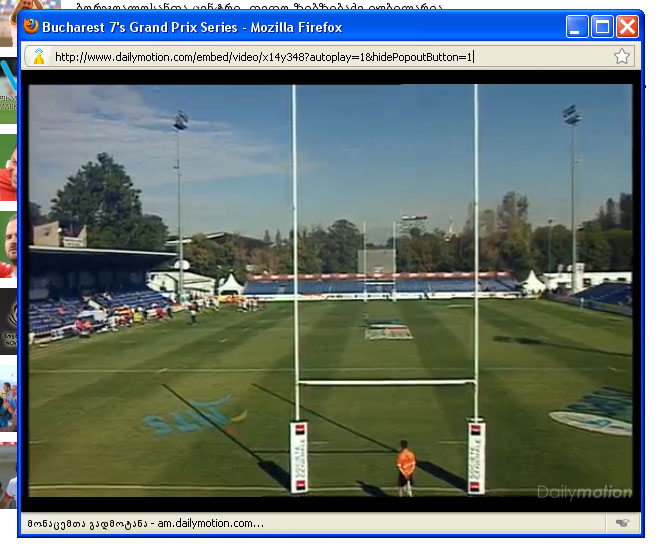Minimize the Firefox popup window
This screenshot has width=664, height=555.
click(x=577, y=27)
